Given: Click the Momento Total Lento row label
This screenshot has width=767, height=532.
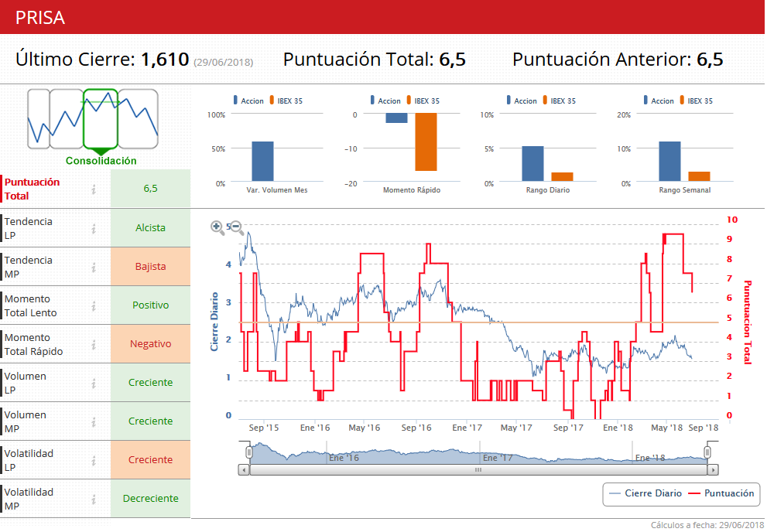Looking at the screenshot, I should tap(30, 305).
